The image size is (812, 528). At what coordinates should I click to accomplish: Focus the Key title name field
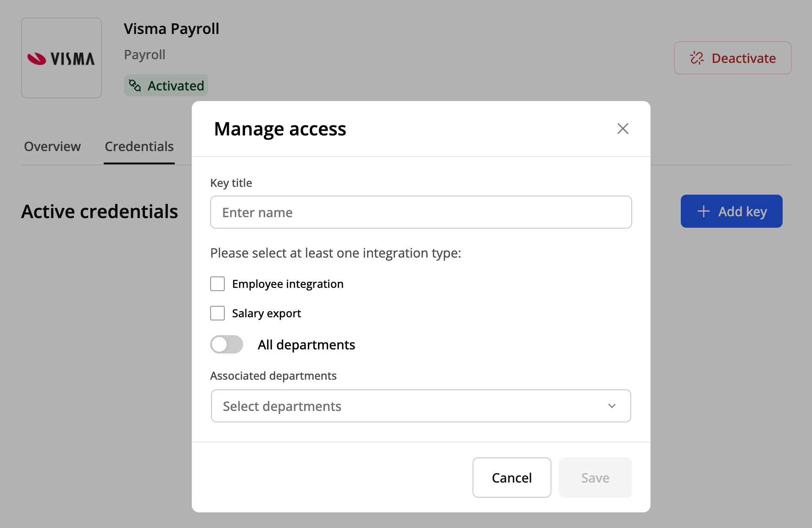[x=421, y=212]
